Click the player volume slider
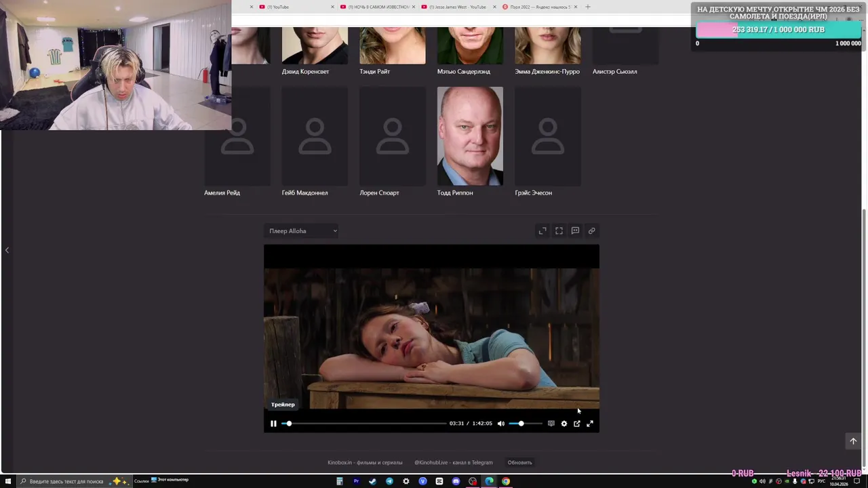The image size is (868, 488). click(x=526, y=424)
